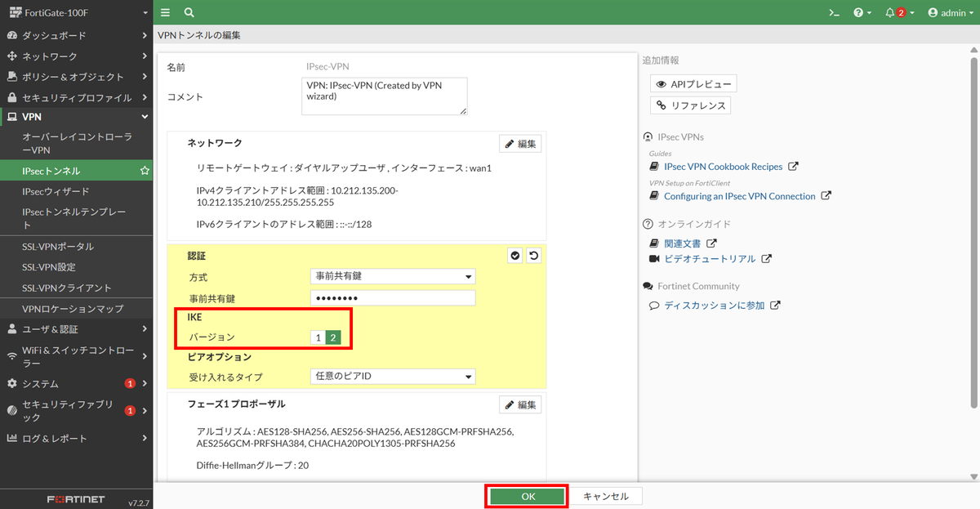This screenshot has height=509, width=980.
Task: Expand the システム menu
Action: pos(77,383)
